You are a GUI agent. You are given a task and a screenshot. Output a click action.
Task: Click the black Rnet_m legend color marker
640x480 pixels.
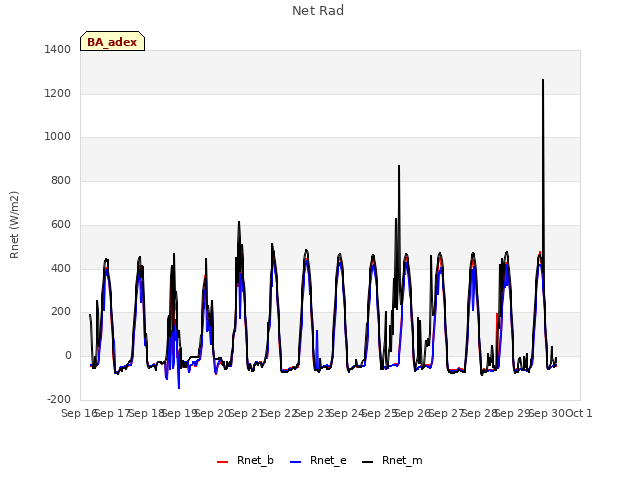(x=368, y=462)
